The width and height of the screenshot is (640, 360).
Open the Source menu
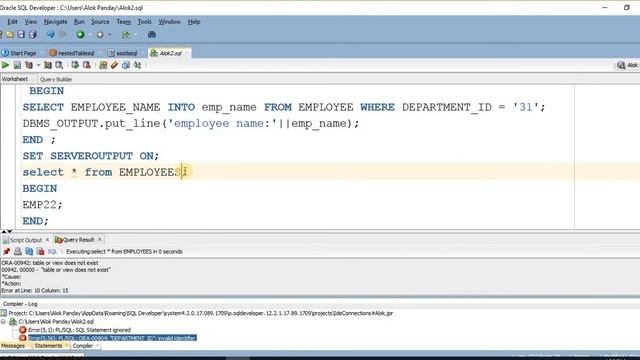pyautogui.click(x=100, y=22)
